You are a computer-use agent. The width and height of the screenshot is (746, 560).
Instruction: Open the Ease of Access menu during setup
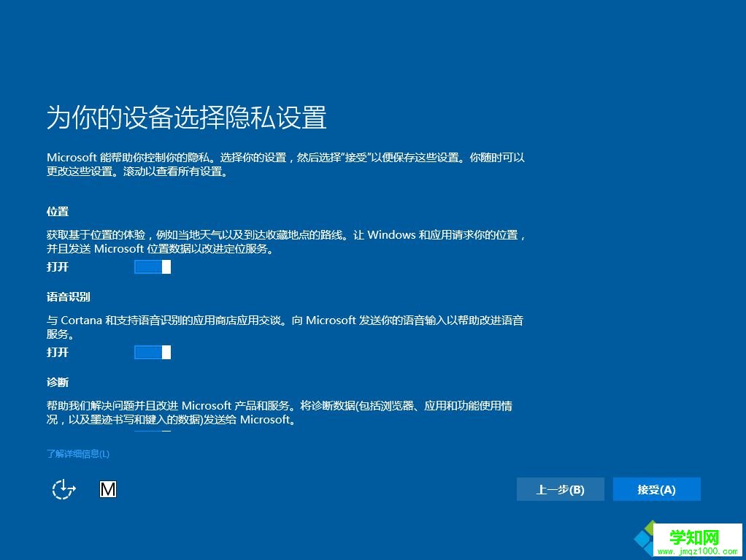[63, 489]
